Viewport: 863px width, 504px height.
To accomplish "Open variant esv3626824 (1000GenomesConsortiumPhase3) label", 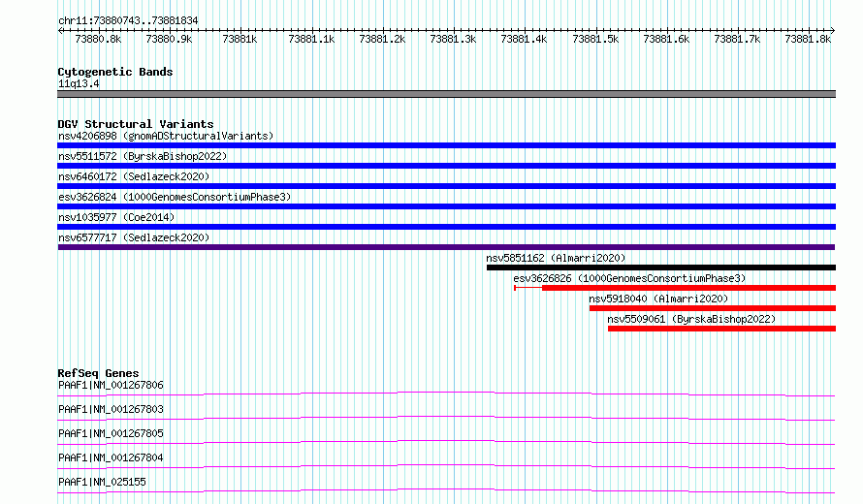I will (x=175, y=197).
